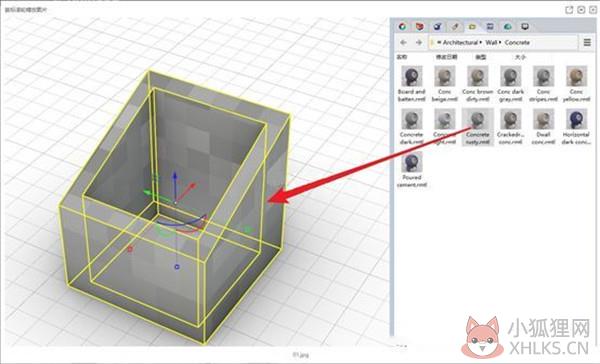
Task: Select Conc brown dirty.rmtl material
Action: pyautogui.click(x=478, y=83)
